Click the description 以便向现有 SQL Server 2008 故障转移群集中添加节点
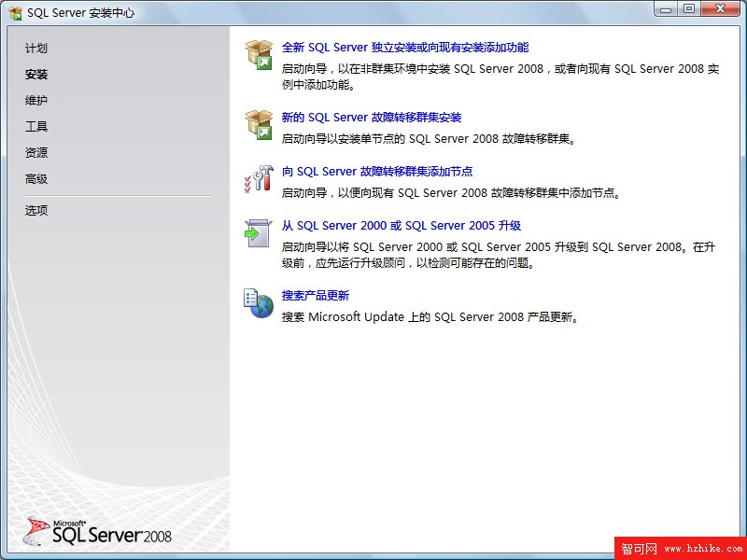The width and height of the screenshot is (747, 560). click(479, 193)
